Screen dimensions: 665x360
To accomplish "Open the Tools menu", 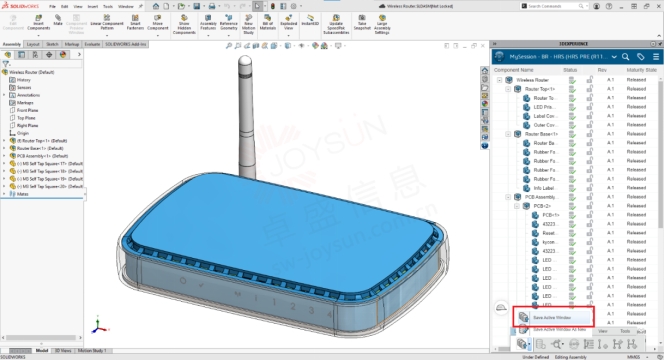I will tap(108, 6).
